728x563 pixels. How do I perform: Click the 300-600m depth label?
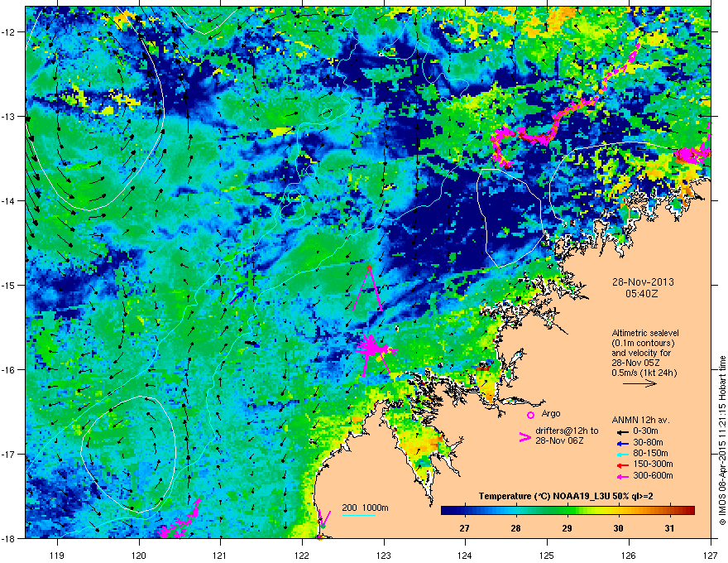click(653, 475)
